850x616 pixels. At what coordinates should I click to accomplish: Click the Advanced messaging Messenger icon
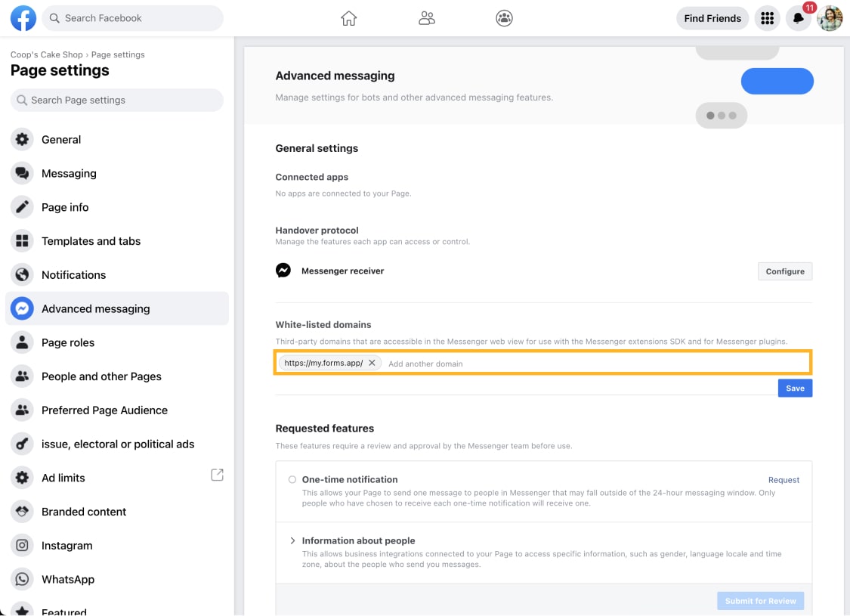(x=22, y=308)
